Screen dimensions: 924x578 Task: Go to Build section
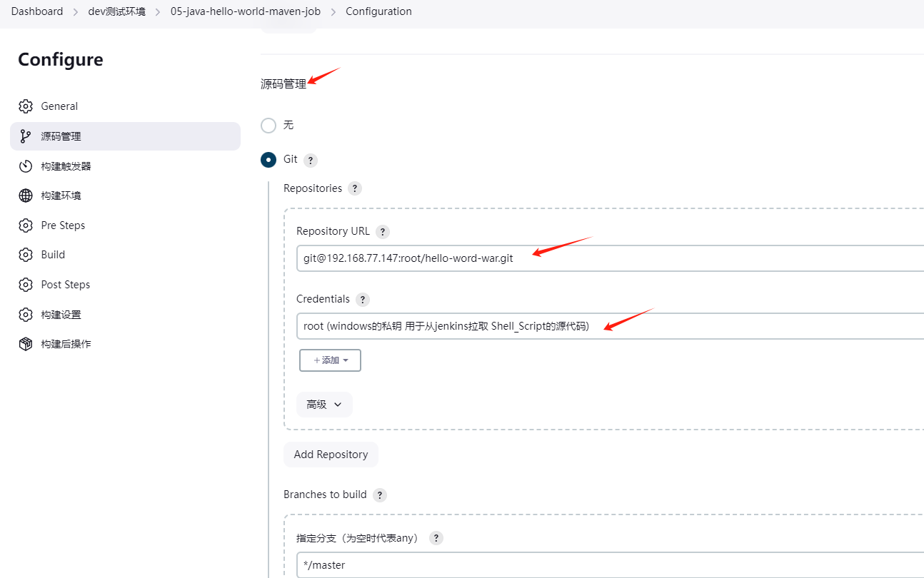pyautogui.click(x=125, y=255)
